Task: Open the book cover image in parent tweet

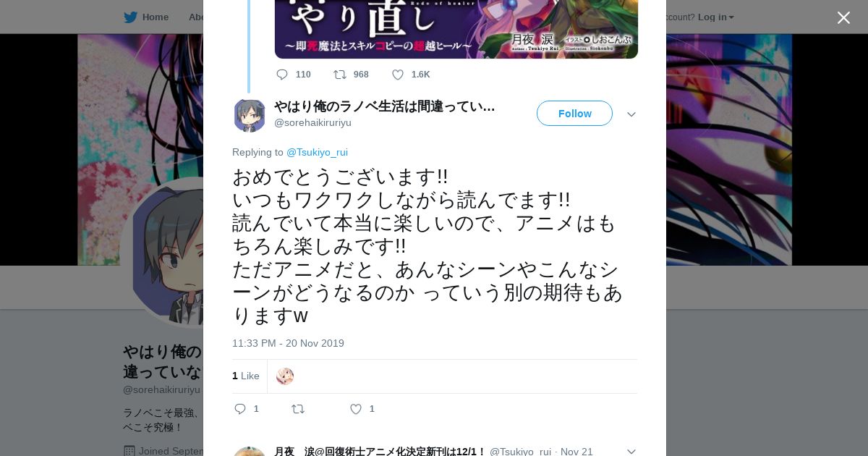Action: click(456, 29)
